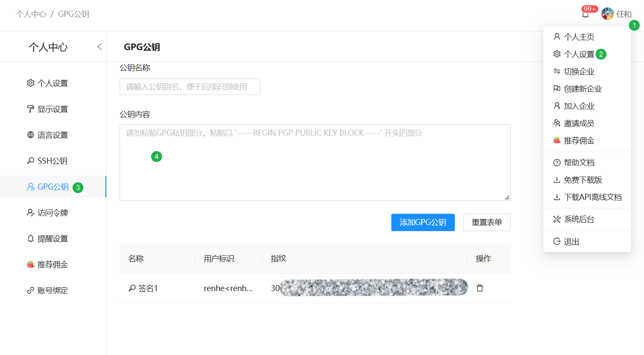
Task: Click the 系统后台 wrench icon
Action: 557,219
